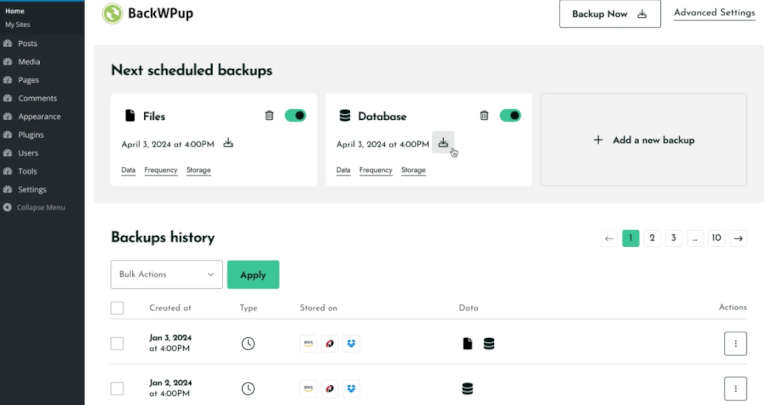Open Frequency settings for Files backup

click(160, 170)
